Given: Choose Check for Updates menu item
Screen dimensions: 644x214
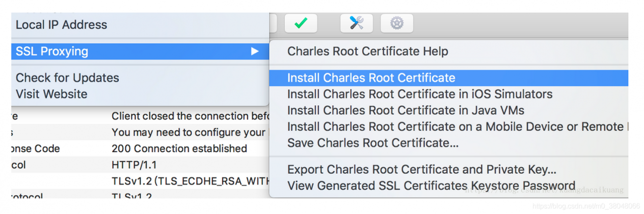Looking at the screenshot, I should click(140, 78).
